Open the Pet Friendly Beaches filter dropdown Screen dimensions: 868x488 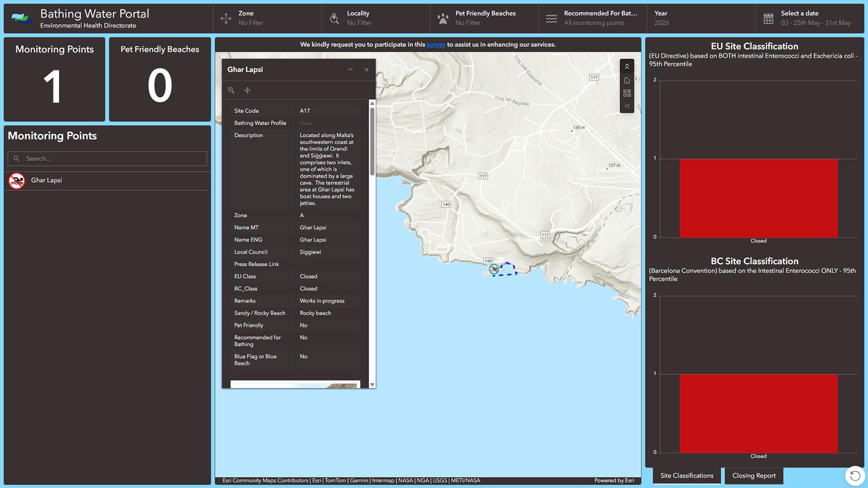pos(484,18)
